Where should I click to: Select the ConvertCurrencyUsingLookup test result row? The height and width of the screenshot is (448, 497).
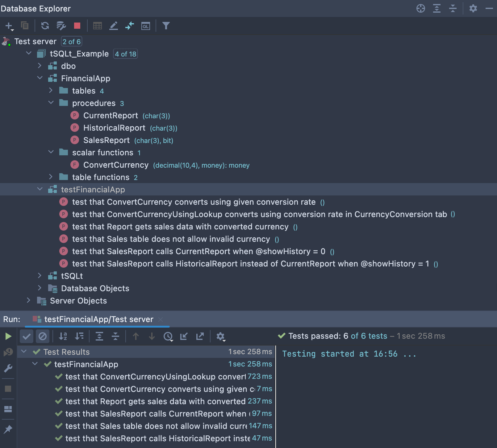pos(155,377)
